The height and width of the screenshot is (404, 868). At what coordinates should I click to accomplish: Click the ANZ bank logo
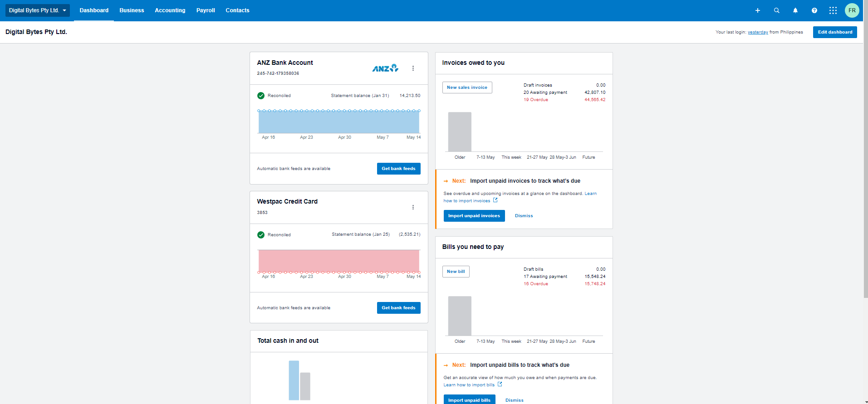point(385,68)
